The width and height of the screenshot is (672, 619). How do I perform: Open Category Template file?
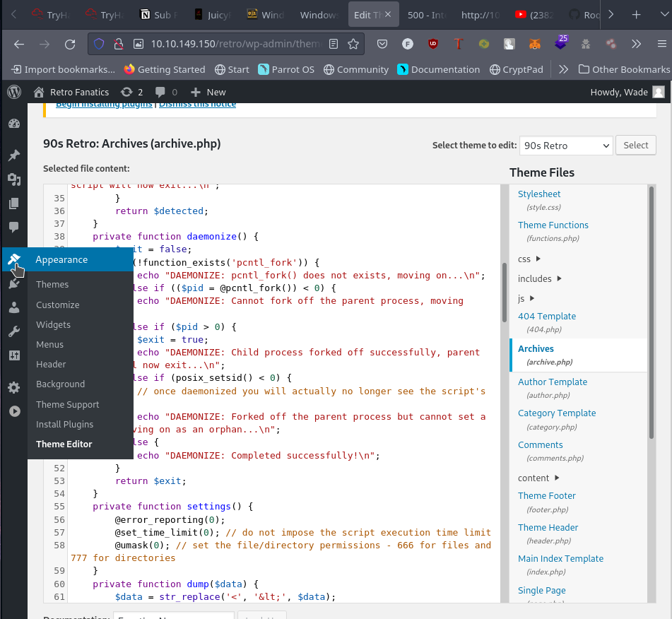point(557,413)
